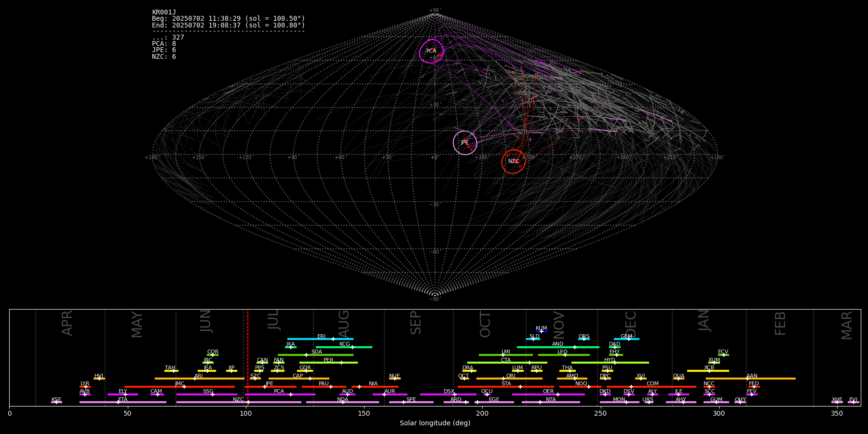868x434 pixels.
Task: Click the AND shower label
Action: tap(558, 344)
